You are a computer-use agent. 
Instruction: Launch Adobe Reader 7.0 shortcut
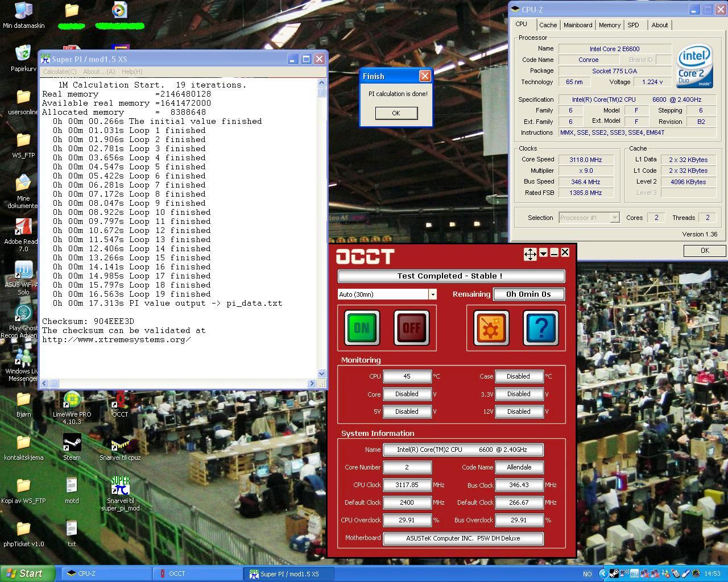[x=23, y=235]
